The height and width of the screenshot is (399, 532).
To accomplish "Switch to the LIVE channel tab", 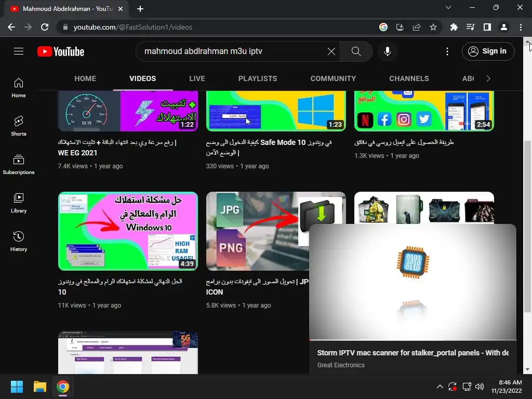I will point(197,78).
